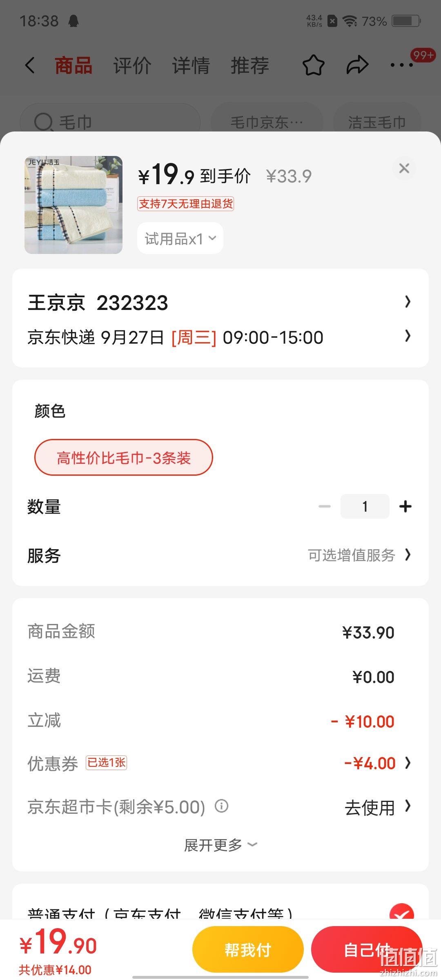
Task: Expand 展开更多 price details
Action: pyautogui.click(x=220, y=845)
